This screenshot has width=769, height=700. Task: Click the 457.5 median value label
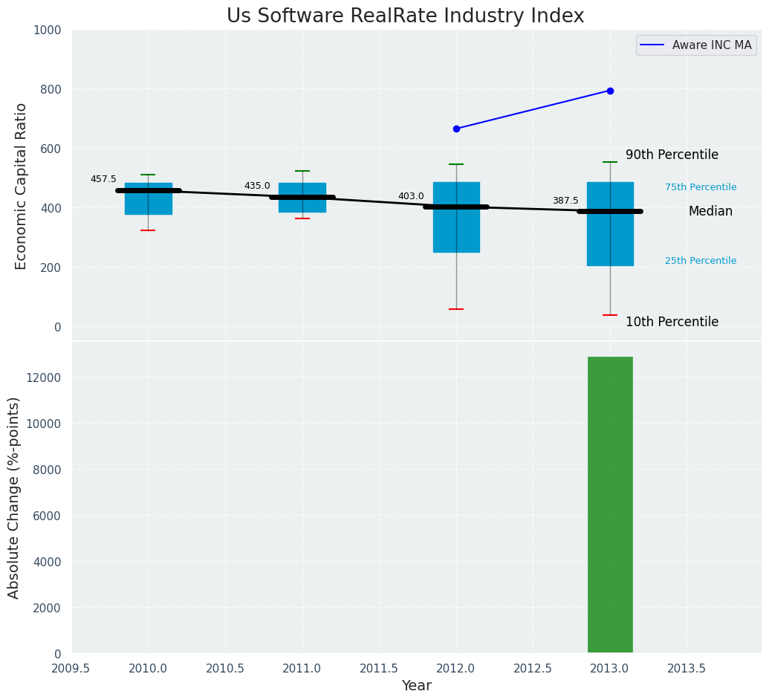(x=103, y=179)
